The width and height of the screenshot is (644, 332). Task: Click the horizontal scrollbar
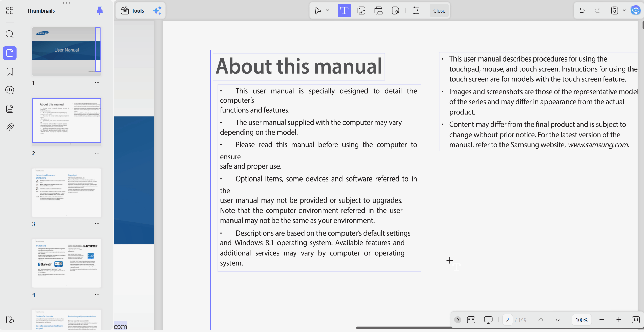click(x=404, y=328)
